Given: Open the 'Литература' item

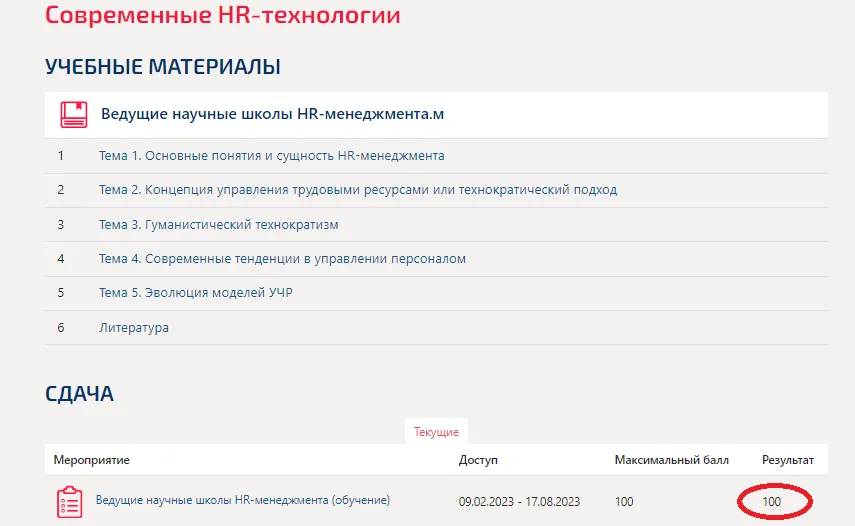Looking at the screenshot, I should [x=133, y=328].
